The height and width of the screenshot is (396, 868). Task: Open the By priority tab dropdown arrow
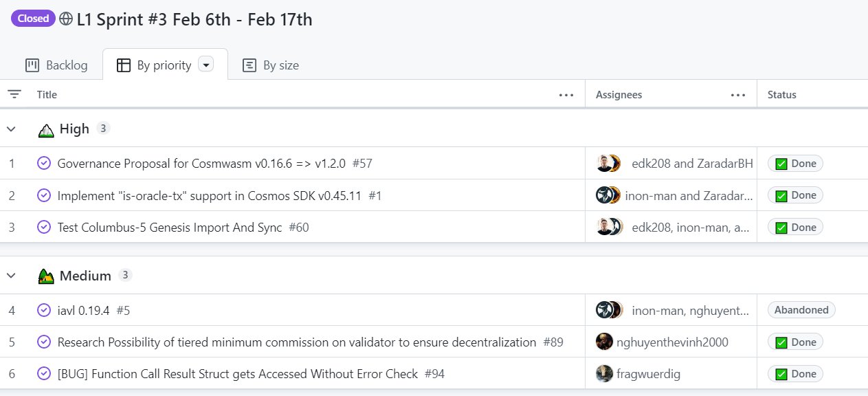pyautogui.click(x=205, y=65)
